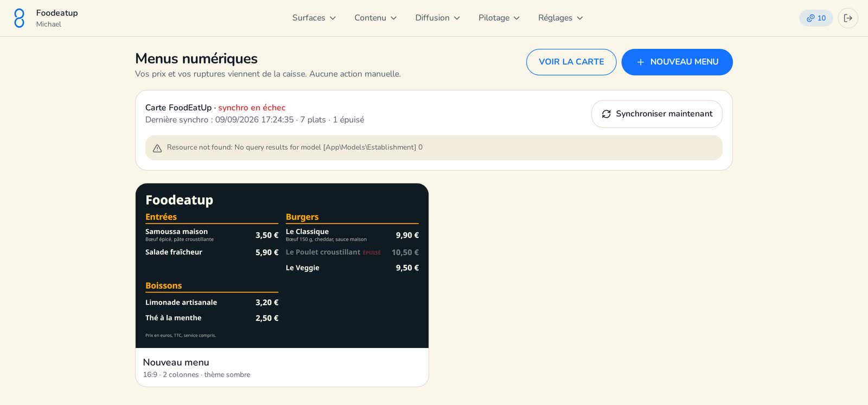Image resolution: width=868 pixels, height=405 pixels.
Task: Click the Michael user name under Foodeatup
Action: coord(48,24)
